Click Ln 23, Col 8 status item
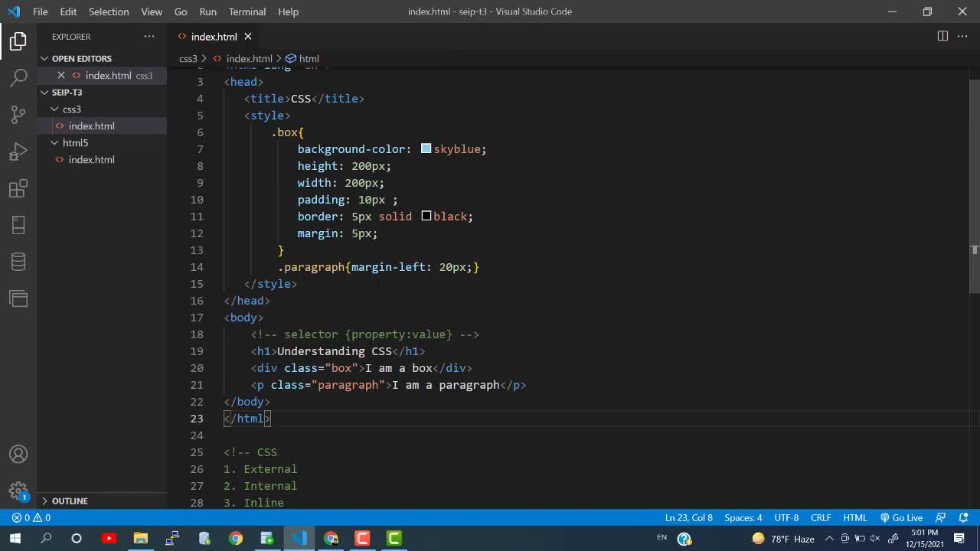The image size is (980, 551). [x=689, y=518]
